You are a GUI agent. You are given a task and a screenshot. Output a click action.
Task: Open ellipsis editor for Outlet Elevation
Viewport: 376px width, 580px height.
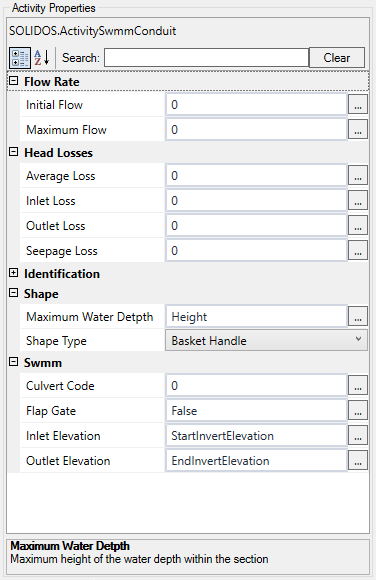pyautogui.click(x=358, y=461)
